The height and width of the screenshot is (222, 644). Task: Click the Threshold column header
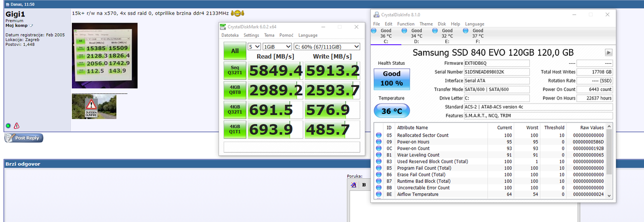(553, 128)
